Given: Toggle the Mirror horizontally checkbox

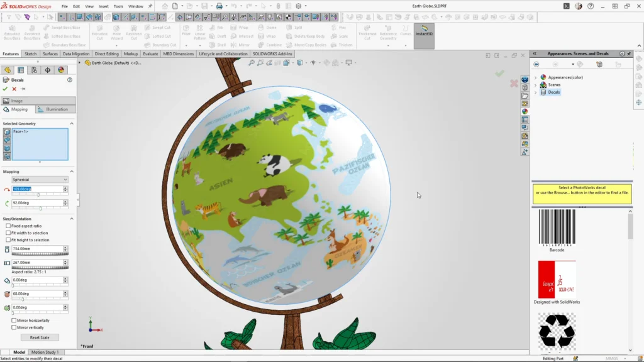Looking at the screenshot, I should coord(14,320).
